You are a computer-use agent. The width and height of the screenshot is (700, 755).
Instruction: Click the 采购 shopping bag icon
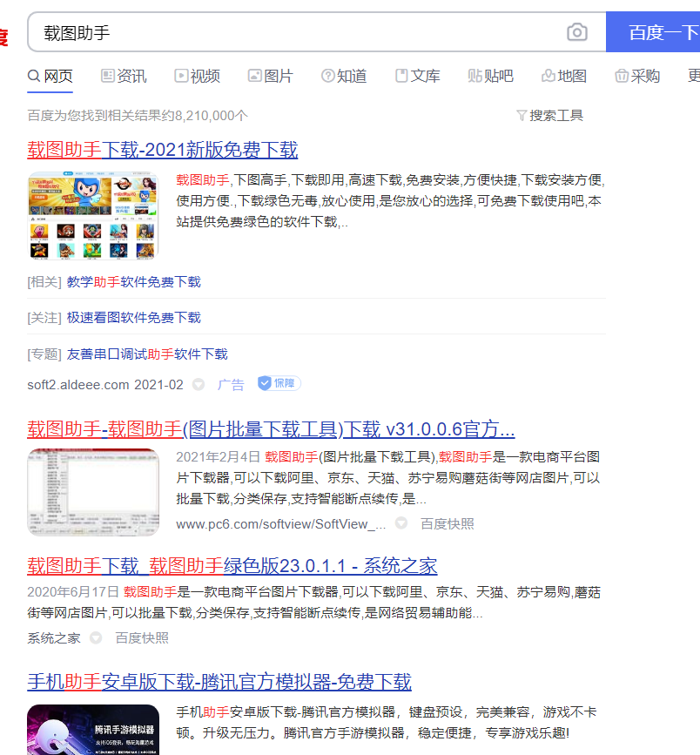click(x=622, y=76)
